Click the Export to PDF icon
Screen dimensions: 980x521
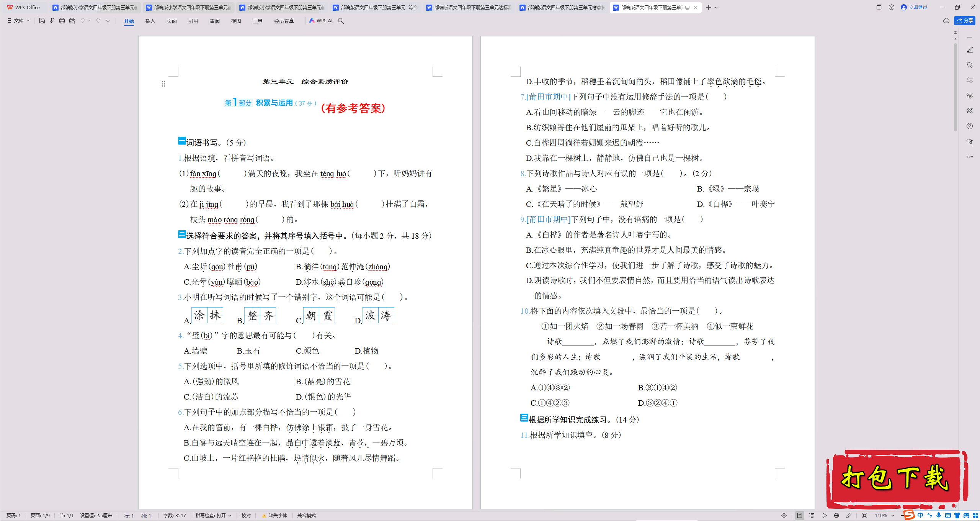(52, 21)
